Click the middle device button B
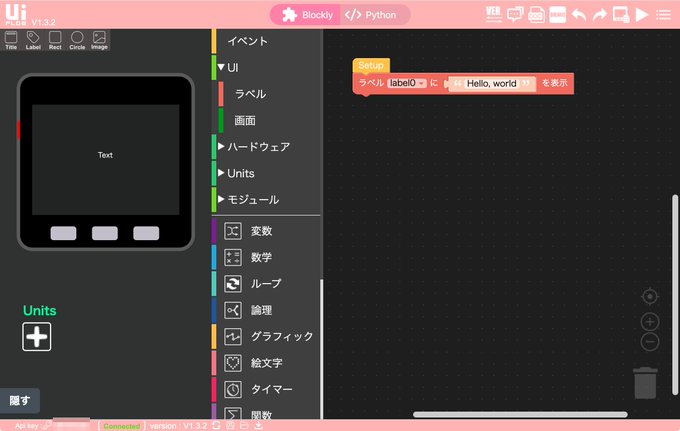The image size is (680, 431). click(105, 233)
